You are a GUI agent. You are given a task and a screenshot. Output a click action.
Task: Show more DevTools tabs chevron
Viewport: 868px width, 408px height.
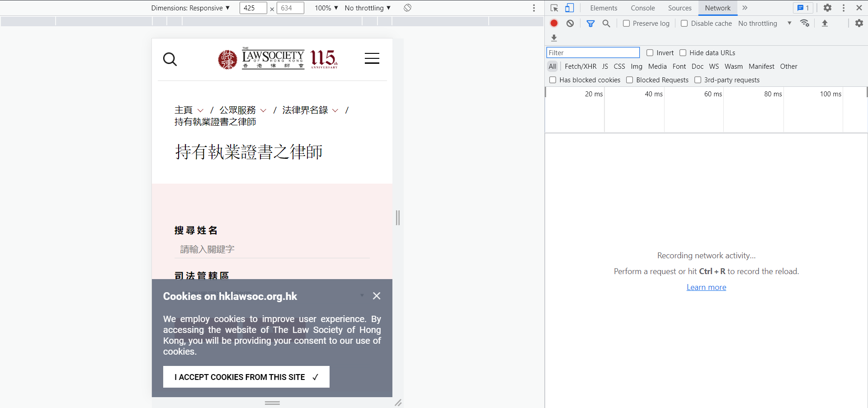(x=745, y=8)
